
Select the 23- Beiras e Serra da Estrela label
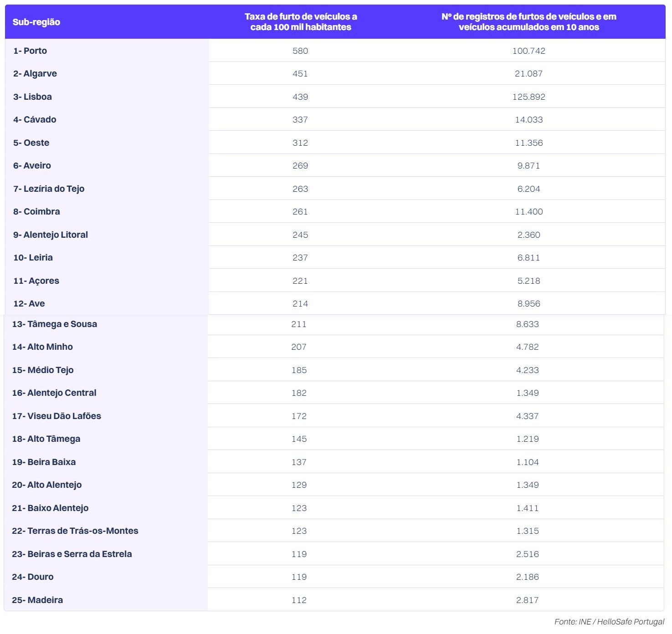point(72,554)
